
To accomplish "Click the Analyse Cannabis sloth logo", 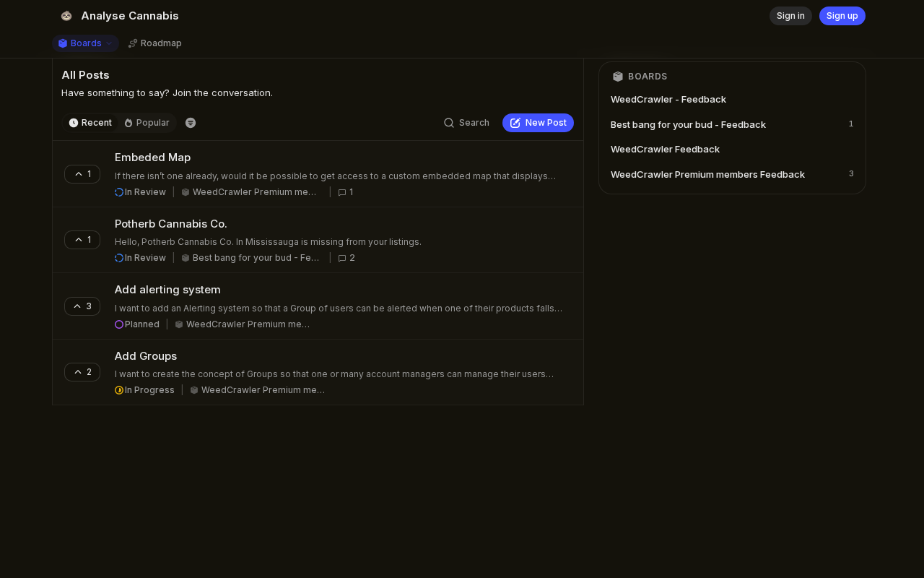I will (x=66, y=16).
